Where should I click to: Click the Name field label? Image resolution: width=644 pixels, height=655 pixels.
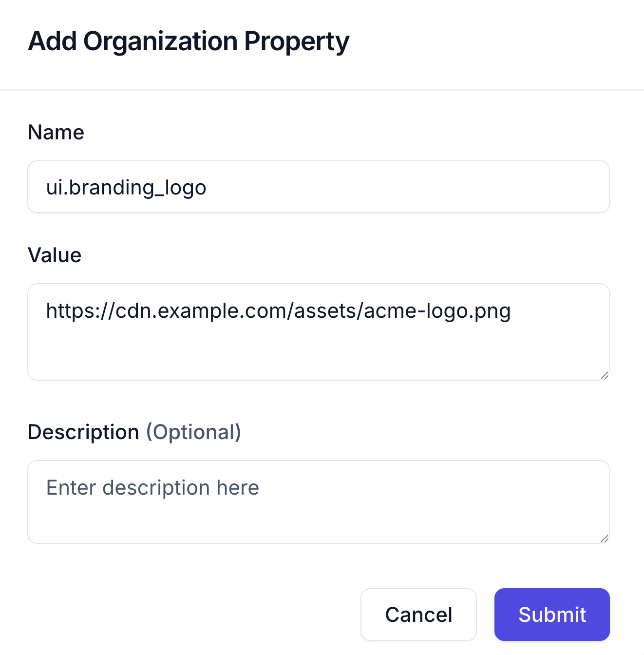[x=56, y=133]
